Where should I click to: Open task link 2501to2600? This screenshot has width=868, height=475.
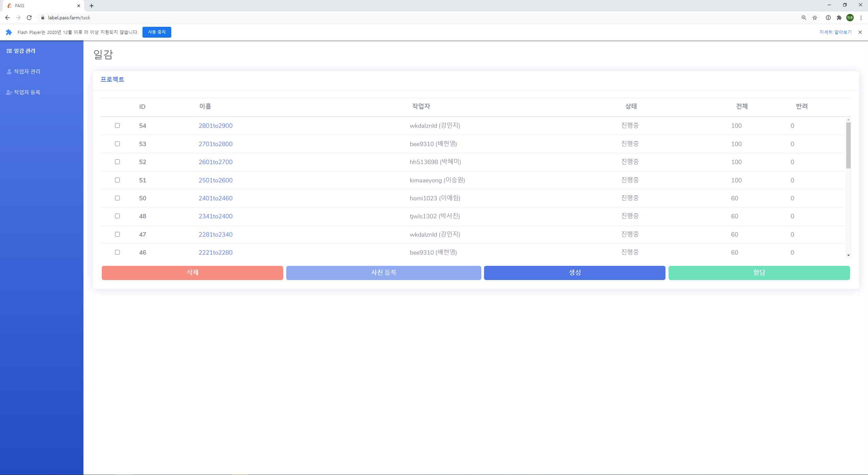(x=216, y=180)
